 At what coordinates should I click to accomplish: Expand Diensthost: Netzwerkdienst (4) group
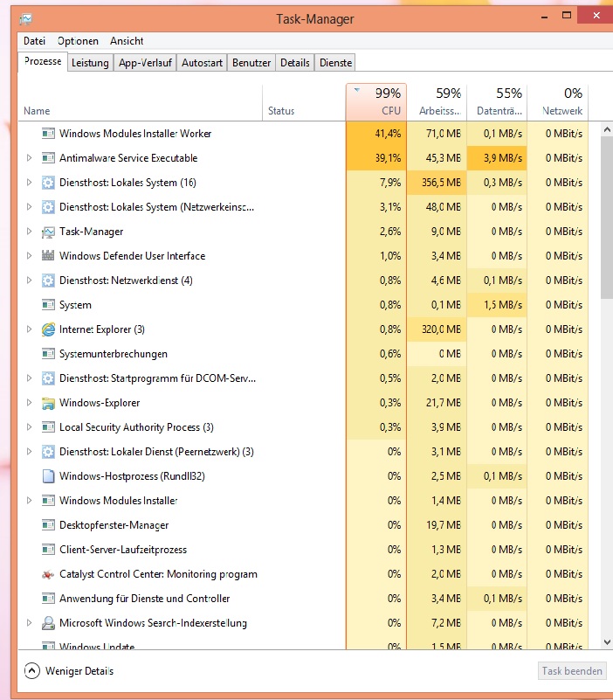(x=29, y=281)
